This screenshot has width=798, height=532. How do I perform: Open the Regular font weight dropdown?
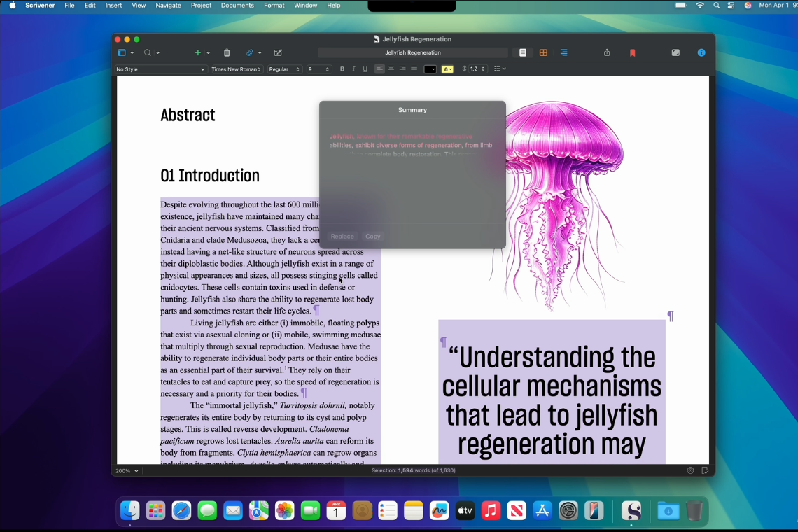tap(284, 69)
